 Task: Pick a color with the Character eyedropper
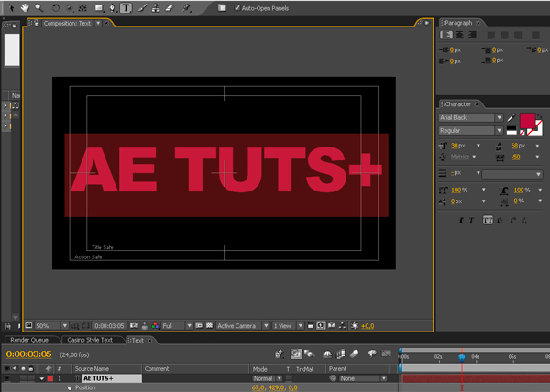[511, 118]
